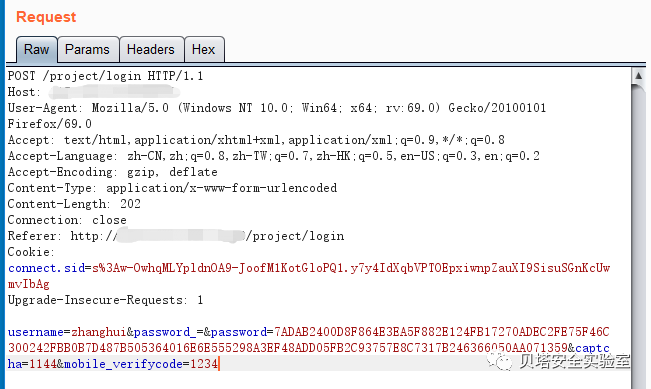
Task: Click the connect.sid cookie name
Action: (x=46, y=268)
